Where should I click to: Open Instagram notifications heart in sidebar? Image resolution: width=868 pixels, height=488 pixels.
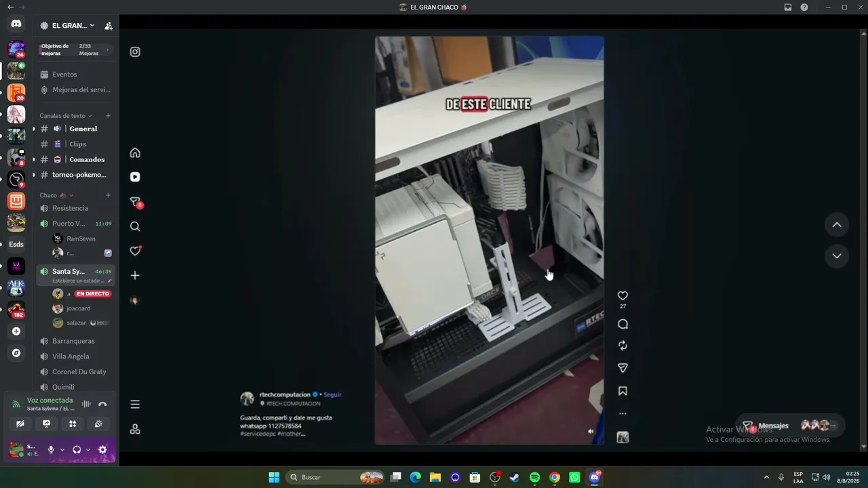click(x=135, y=251)
